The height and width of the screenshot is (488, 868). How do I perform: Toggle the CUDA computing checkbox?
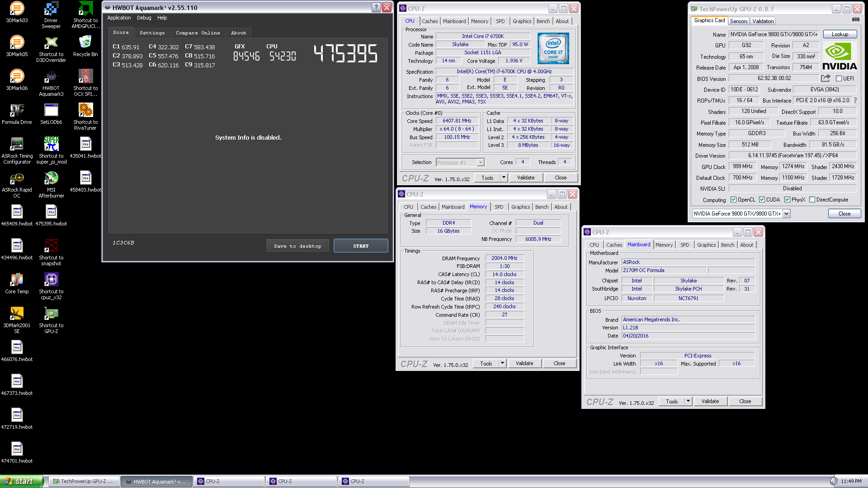[x=762, y=200]
